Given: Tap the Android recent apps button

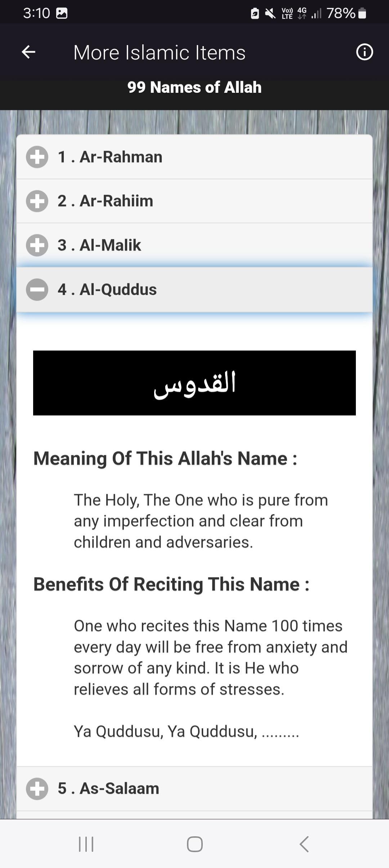Looking at the screenshot, I should click(86, 844).
